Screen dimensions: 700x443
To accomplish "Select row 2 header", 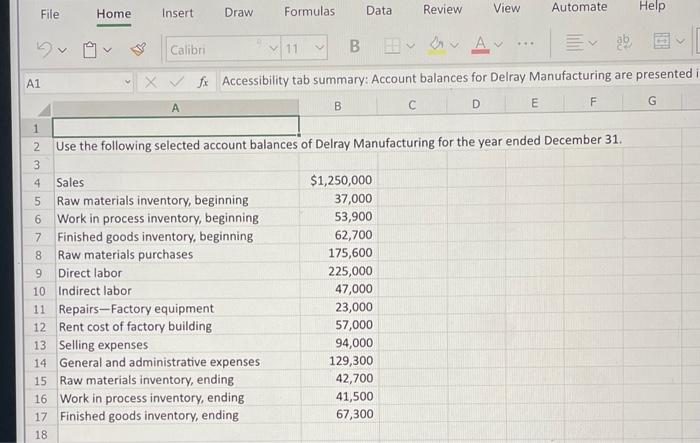I will pyautogui.click(x=37, y=146).
